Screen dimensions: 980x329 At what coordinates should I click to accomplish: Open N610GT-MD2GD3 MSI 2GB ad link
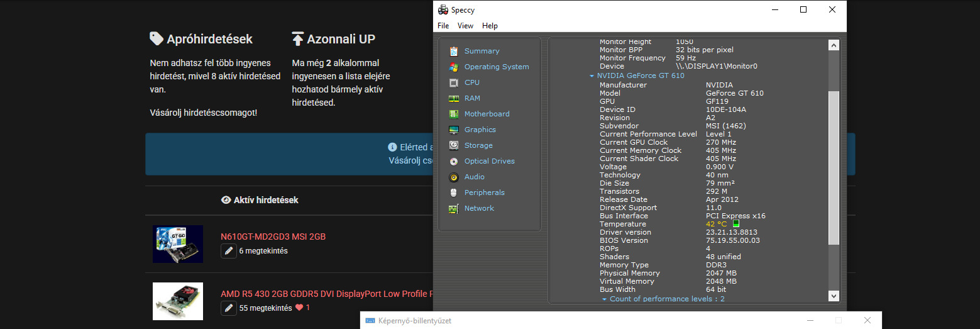click(273, 237)
